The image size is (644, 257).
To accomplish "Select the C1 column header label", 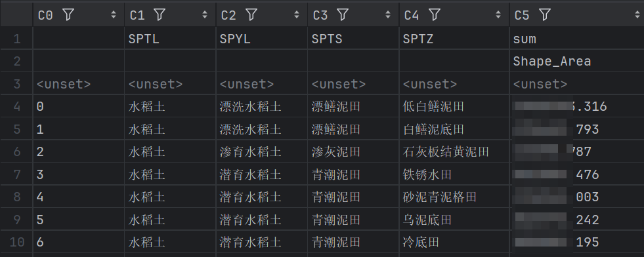I will [x=137, y=16].
